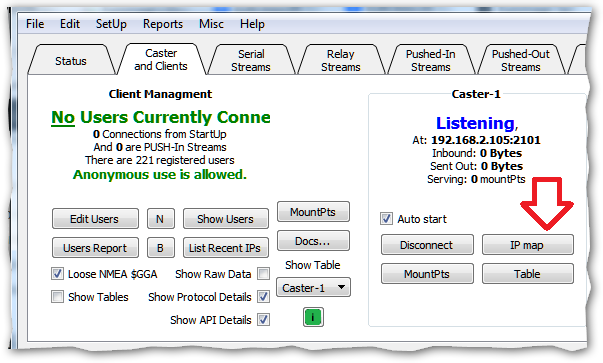603x363 pixels.
Task: Open the File menu
Action: (x=35, y=24)
